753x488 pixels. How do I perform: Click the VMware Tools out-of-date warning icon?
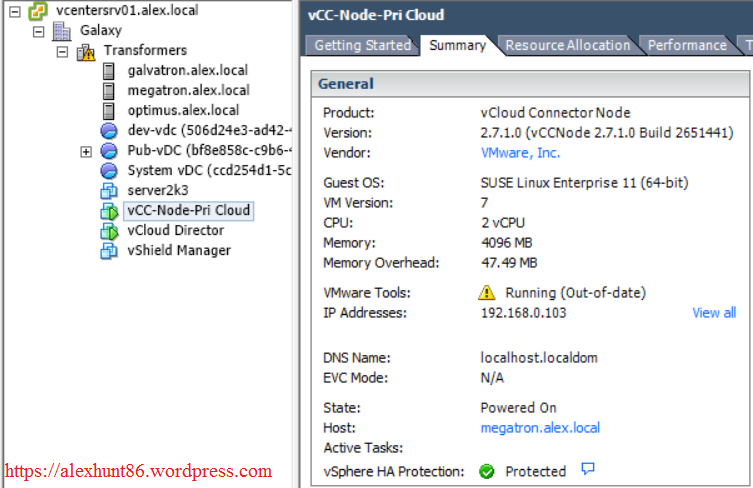487,293
